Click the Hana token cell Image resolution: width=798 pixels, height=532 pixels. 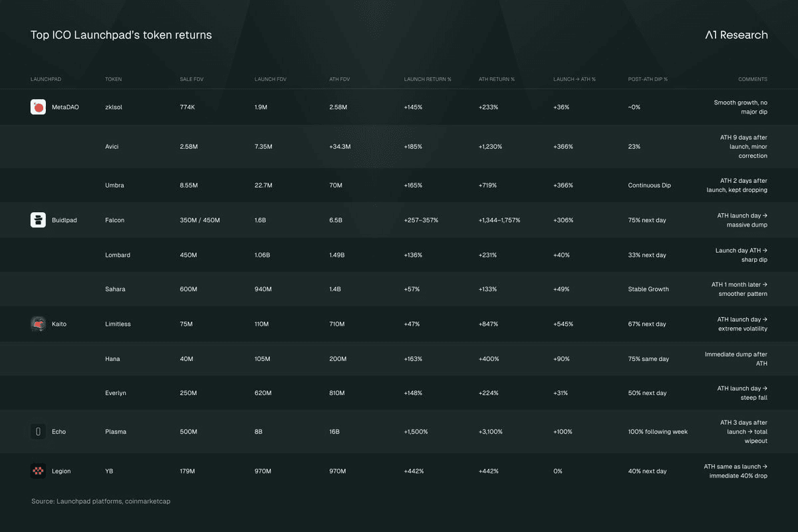[112, 358]
